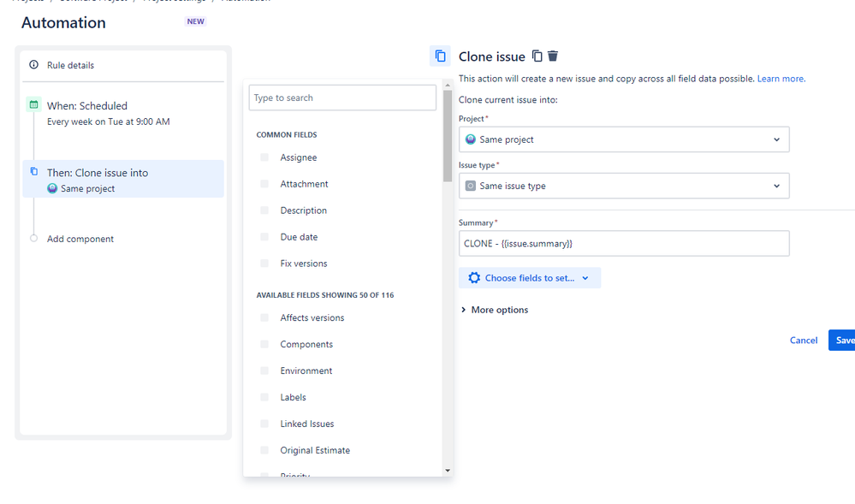Check the Assignee field checkbox
855x504 pixels.
click(264, 157)
